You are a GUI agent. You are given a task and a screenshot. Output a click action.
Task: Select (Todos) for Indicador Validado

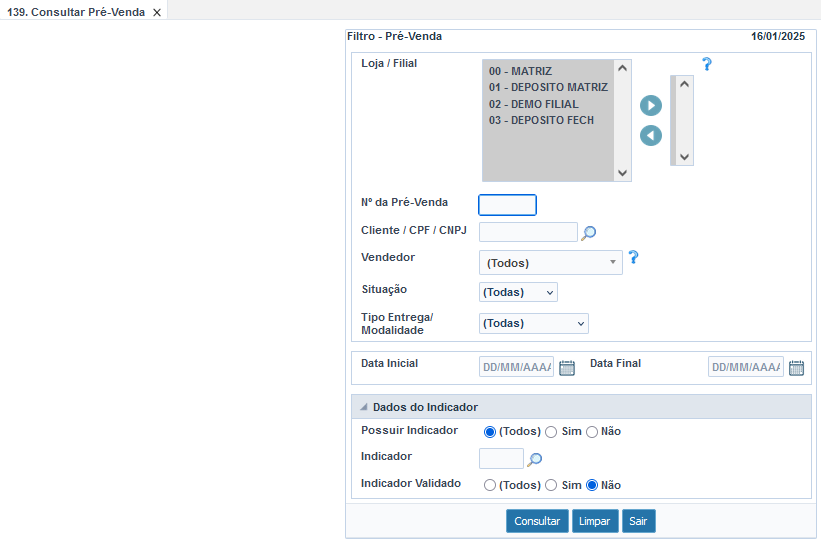(x=490, y=485)
